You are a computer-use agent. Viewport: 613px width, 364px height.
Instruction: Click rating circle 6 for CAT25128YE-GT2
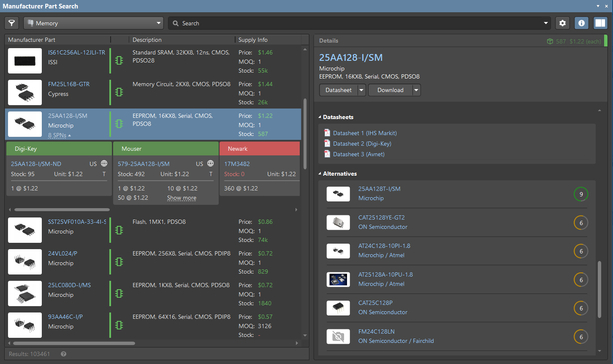[x=581, y=223]
